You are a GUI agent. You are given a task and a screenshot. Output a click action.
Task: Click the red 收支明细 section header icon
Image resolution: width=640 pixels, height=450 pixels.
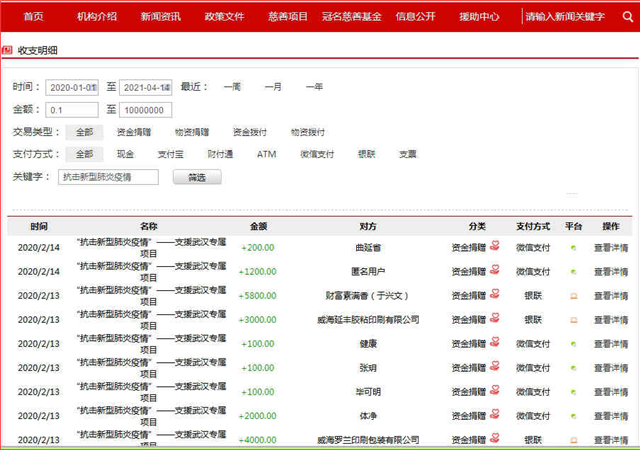pyautogui.click(x=8, y=49)
